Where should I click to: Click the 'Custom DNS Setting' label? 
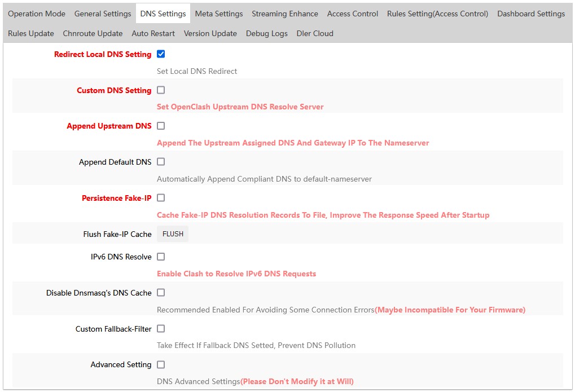(x=114, y=90)
